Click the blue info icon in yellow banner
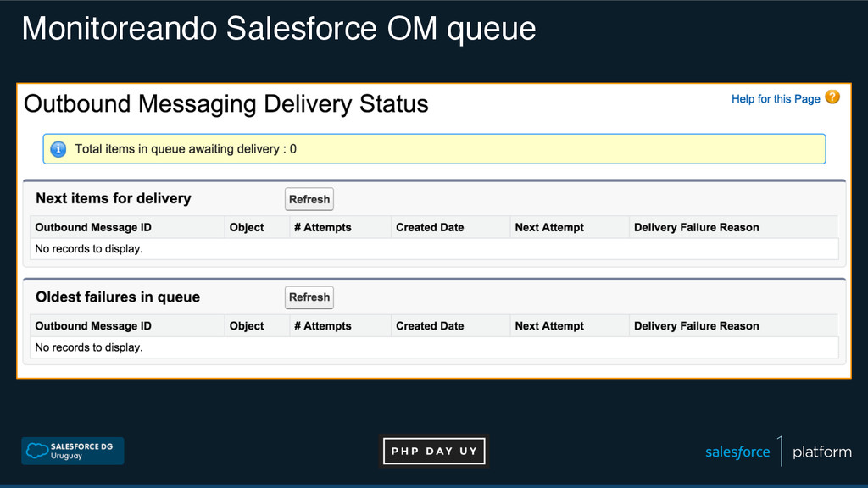The image size is (868, 488). pos(58,149)
